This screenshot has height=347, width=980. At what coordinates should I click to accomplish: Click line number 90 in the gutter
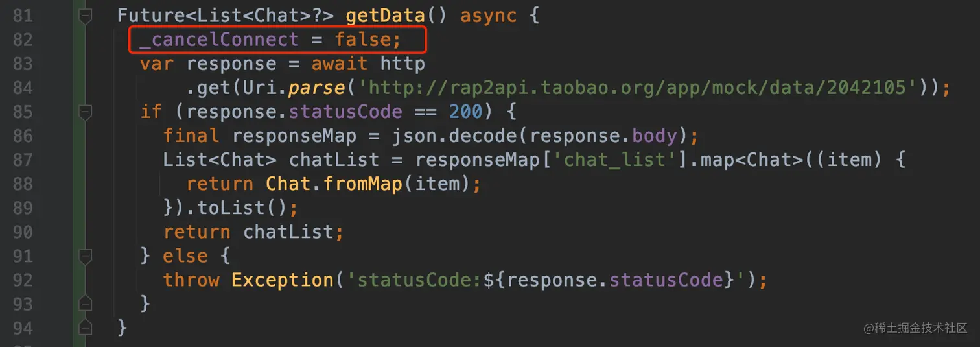coord(23,232)
